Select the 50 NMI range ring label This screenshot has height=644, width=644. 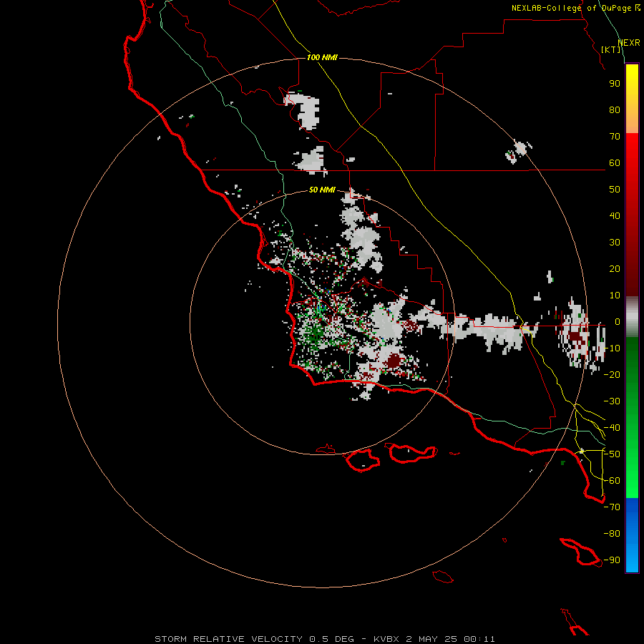click(322, 190)
